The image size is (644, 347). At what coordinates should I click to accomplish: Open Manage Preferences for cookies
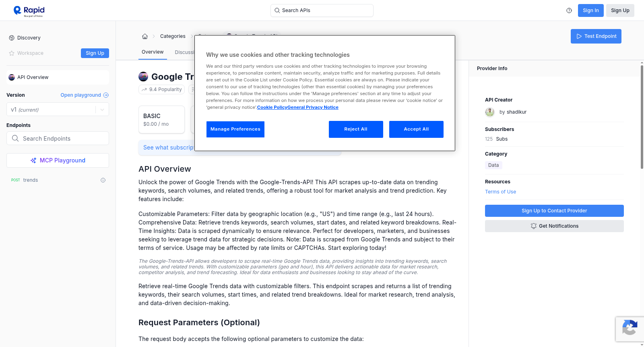tap(235, 129)
